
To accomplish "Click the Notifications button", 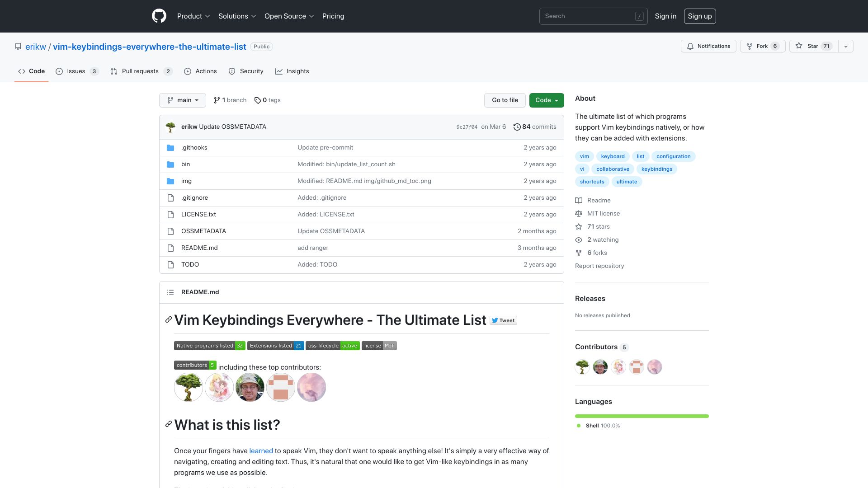I will [x=708, y=46].
